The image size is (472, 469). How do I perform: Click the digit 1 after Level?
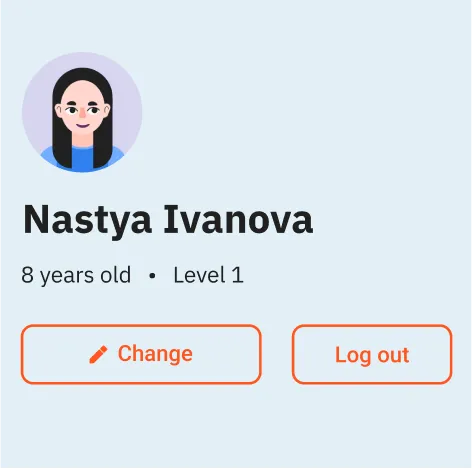click(x=237, y=275)
